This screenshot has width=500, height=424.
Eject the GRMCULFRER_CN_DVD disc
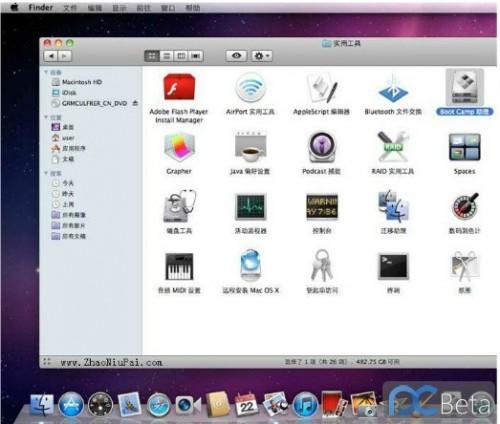[x=135, y=103]
